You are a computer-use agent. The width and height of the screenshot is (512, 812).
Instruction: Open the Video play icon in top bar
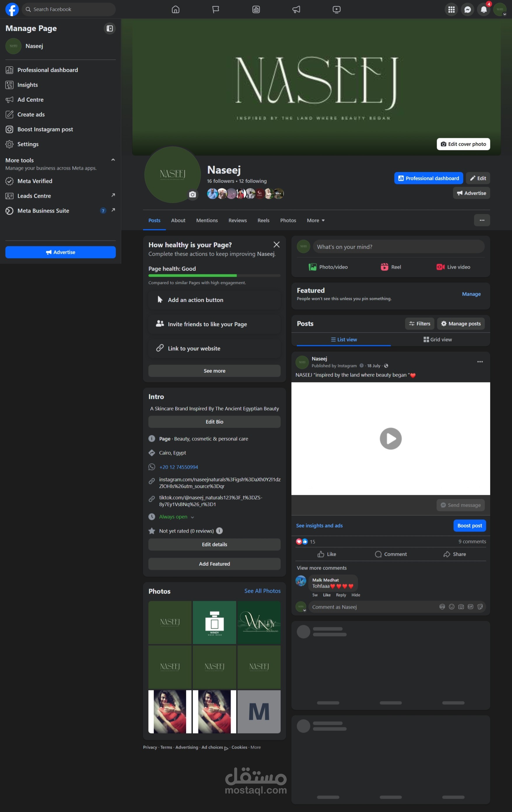(336, 9)
